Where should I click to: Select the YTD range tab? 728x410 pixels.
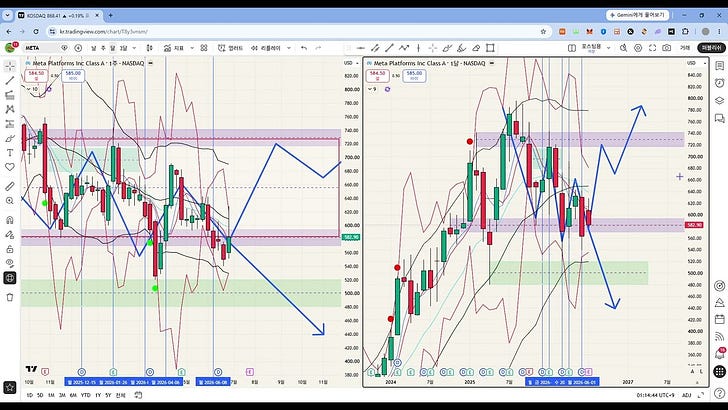[85, 395]
